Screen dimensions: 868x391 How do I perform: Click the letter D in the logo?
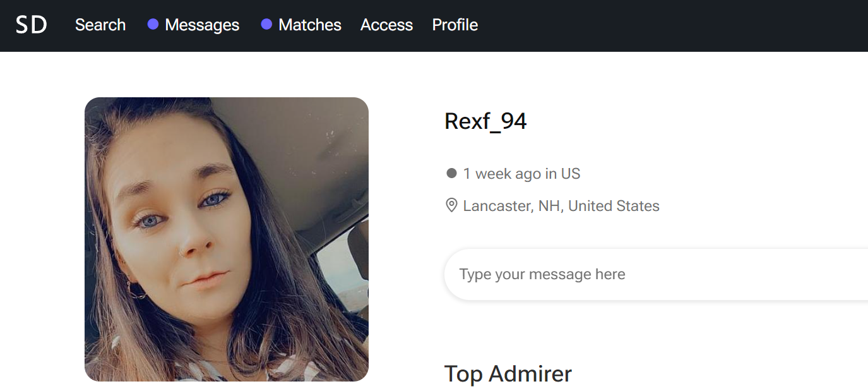[x=40, y=25]
